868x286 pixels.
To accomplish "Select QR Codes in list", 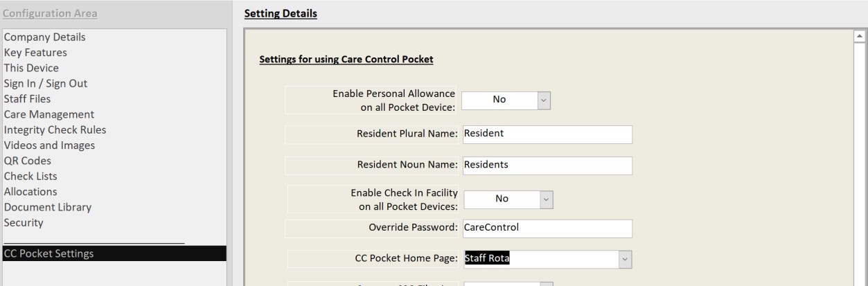I will tap(28, 161).
